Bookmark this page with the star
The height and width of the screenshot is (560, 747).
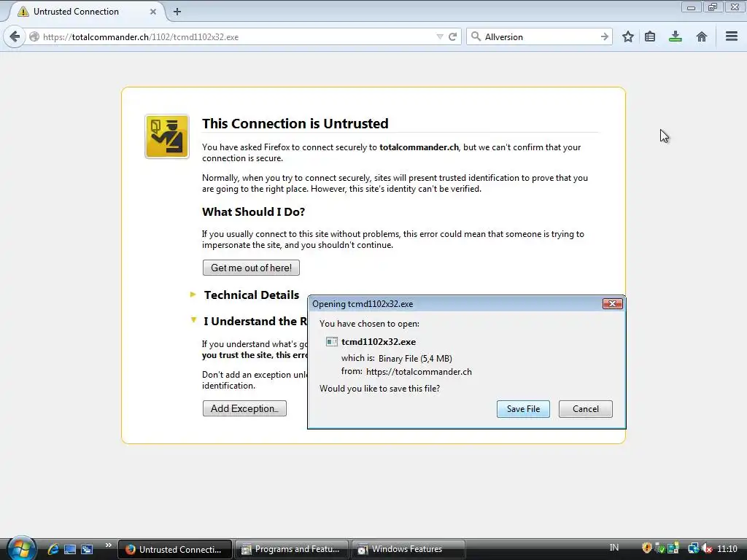click(628, 36)
